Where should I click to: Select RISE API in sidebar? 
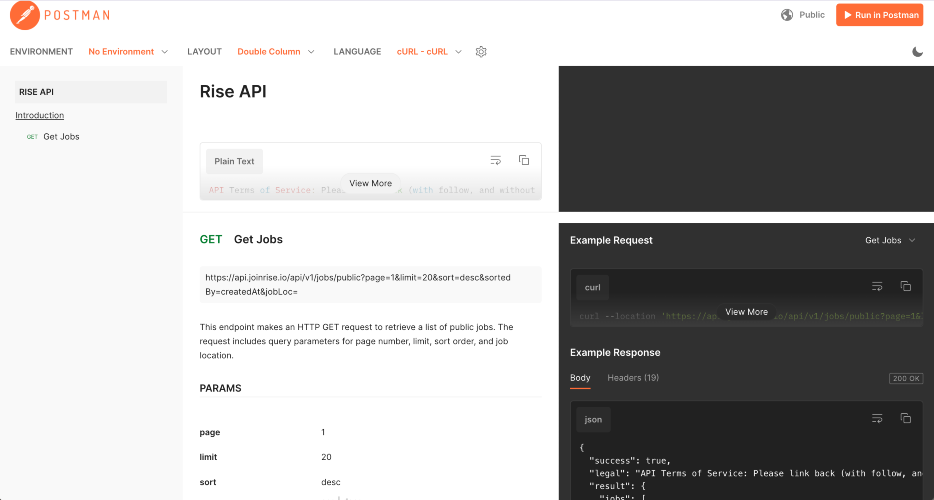point(91,92)
